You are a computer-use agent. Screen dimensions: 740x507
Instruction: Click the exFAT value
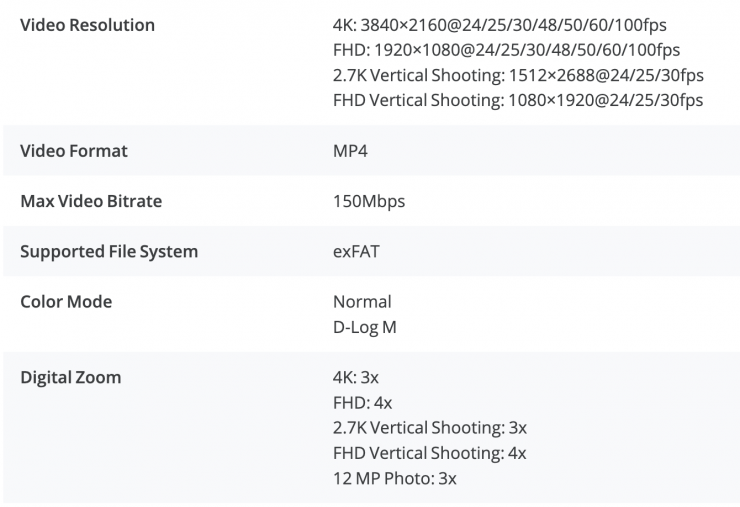pos(356,251)
